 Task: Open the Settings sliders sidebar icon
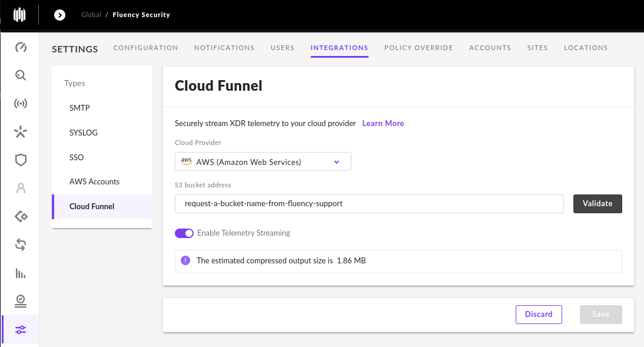[x=21, y=330]
